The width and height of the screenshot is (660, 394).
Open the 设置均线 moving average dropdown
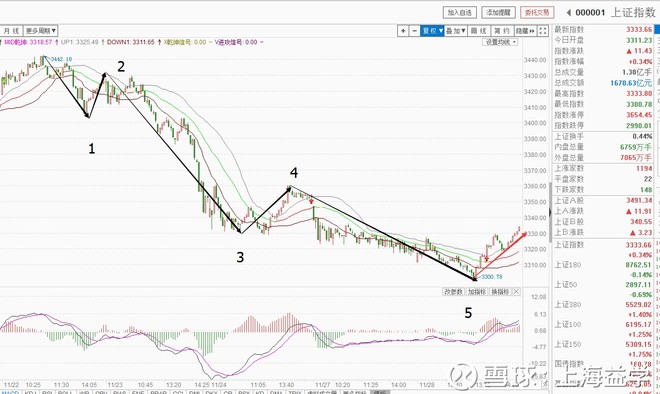click(500, 42)
